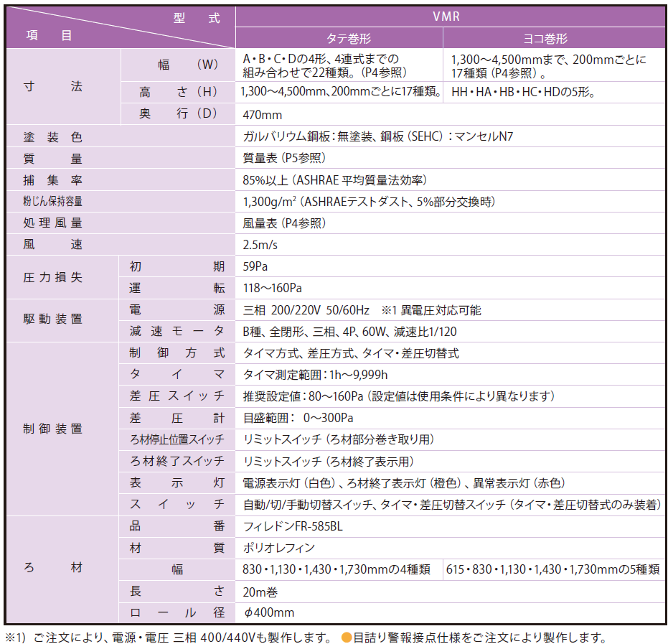This screenshot has width=668, height=644.
Task: Open the 質量表 (P5参照) reference
Action: click(285, 158)
